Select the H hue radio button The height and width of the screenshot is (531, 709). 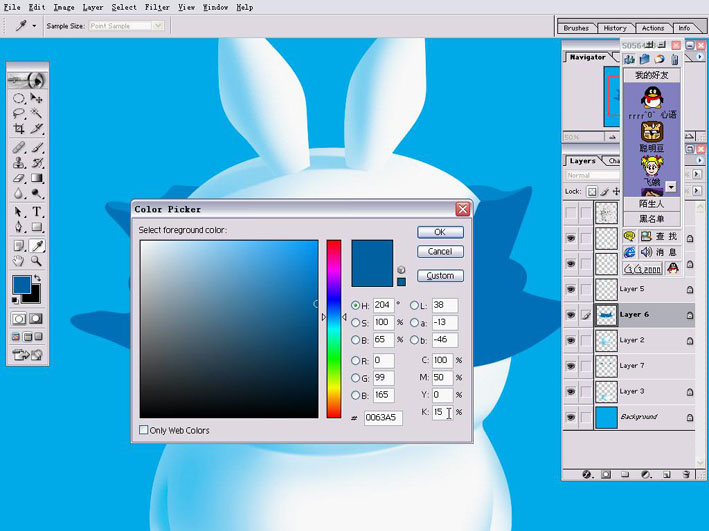[355, 305]
